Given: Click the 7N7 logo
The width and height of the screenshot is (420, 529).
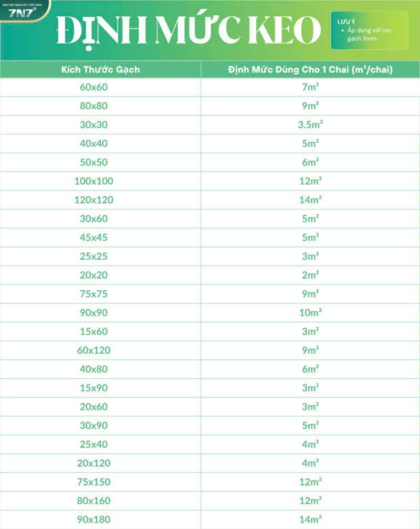Looking at the screenshot, I should coord(22,11).
